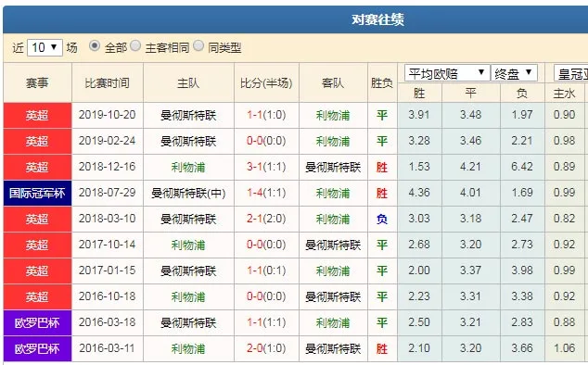Click the 赛事 column header

37,82
